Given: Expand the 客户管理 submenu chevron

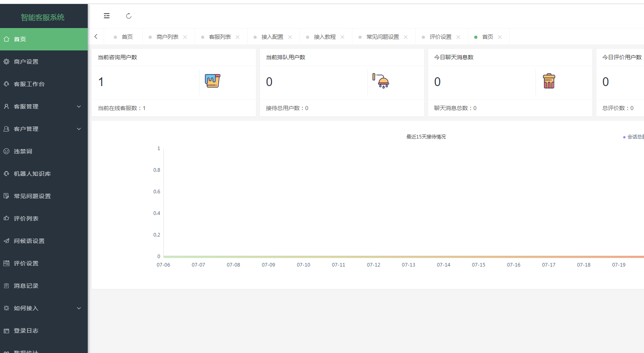Looking at the screenshot, I should pos(79,129).
